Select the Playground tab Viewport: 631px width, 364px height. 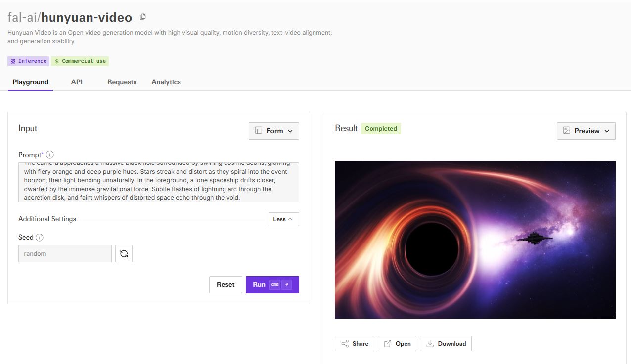[31, 82]
